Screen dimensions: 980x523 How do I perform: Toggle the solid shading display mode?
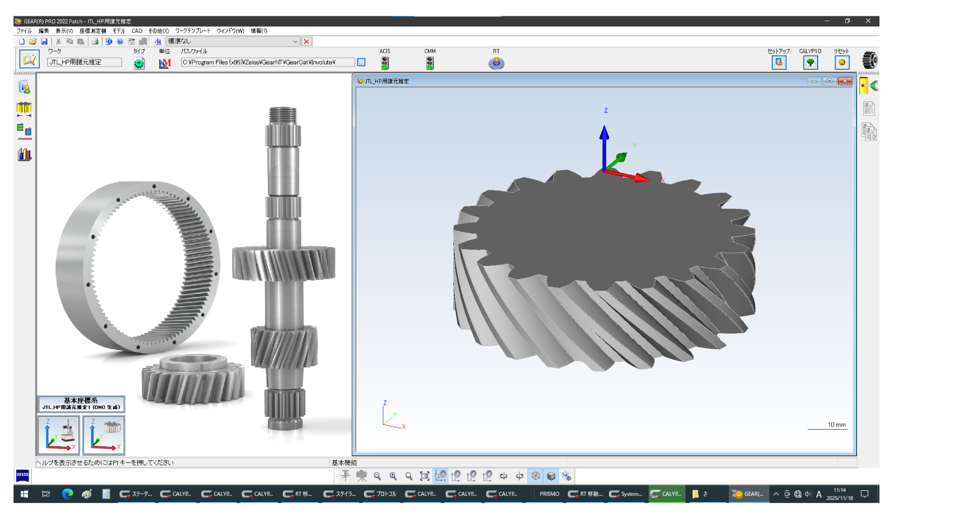(551, 476)
